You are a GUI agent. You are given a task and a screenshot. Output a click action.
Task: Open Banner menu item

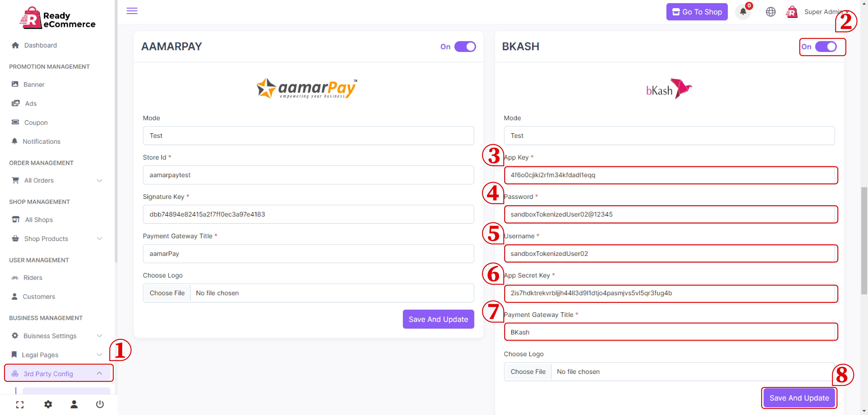(x=34, y=85)
